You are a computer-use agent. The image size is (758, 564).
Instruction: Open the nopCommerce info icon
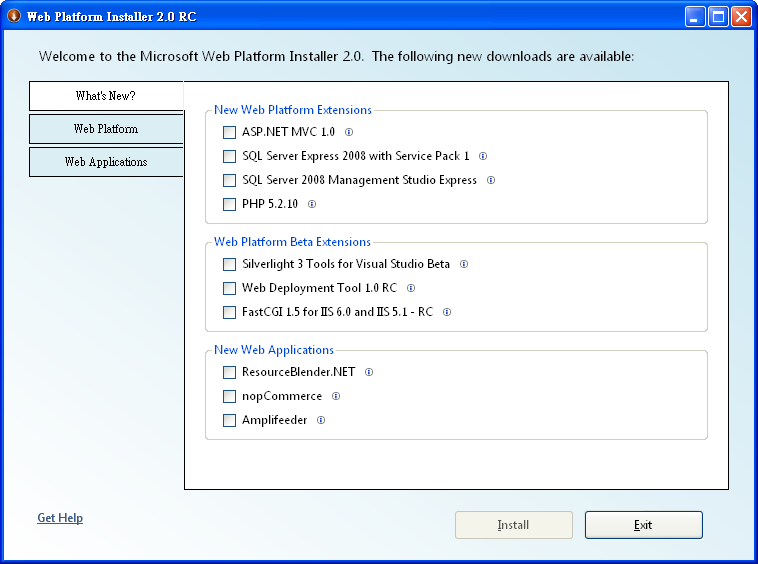click(336, 396)
